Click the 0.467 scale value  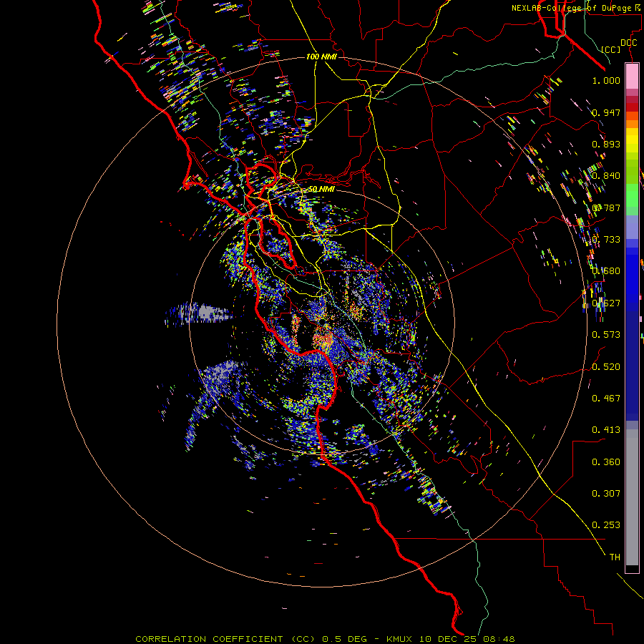[606, 399]
